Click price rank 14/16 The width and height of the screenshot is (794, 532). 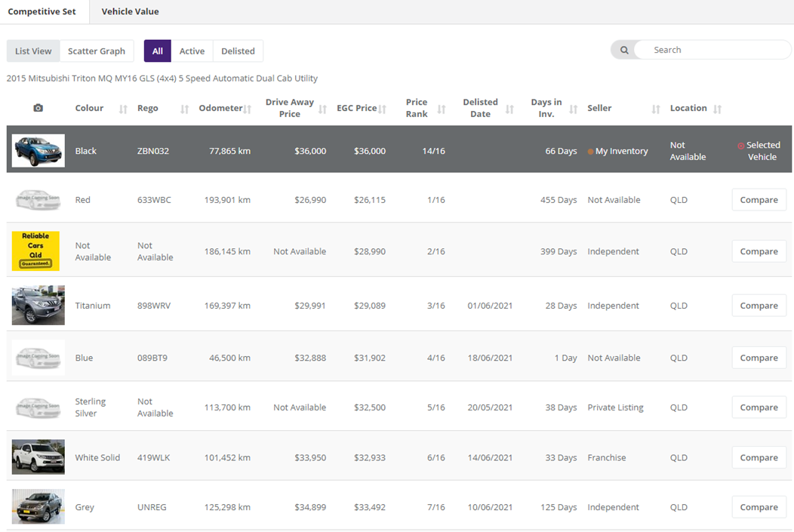click(434, 151)
